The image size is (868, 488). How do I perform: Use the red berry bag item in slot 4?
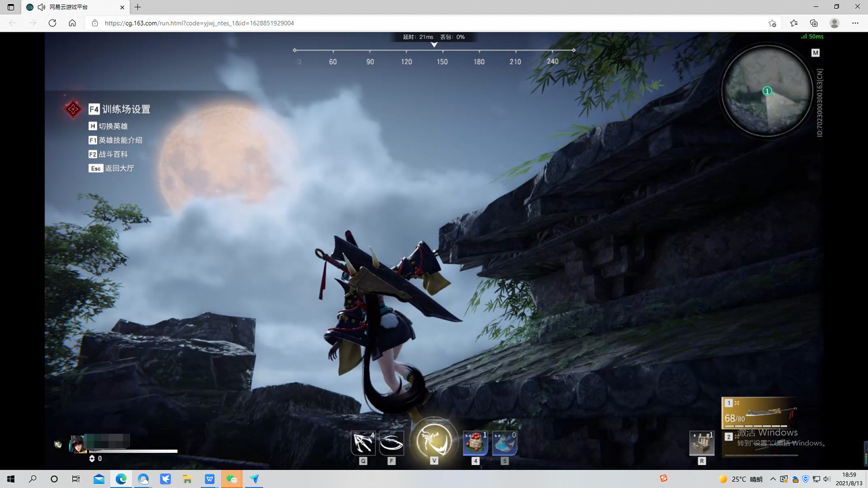[475, 443]
